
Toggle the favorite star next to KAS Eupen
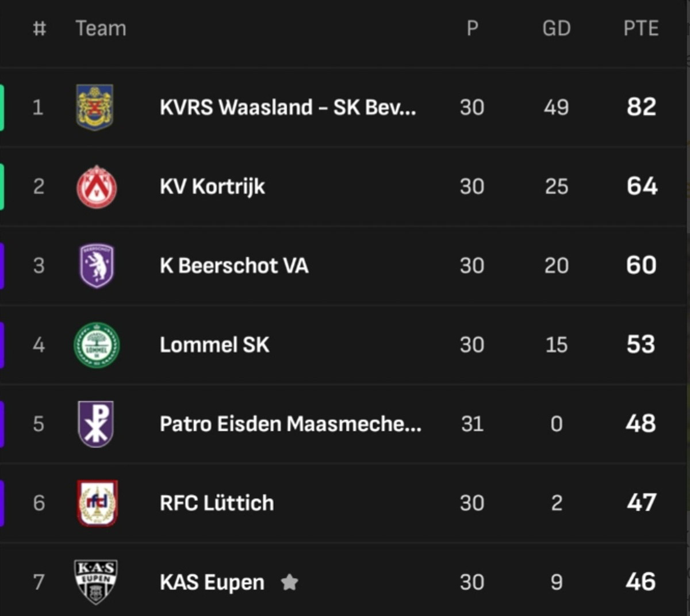coord(289,583)
